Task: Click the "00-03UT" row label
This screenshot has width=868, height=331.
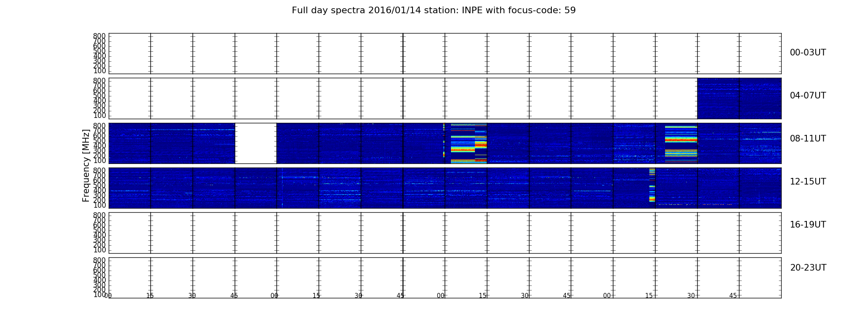Action: 808,53
